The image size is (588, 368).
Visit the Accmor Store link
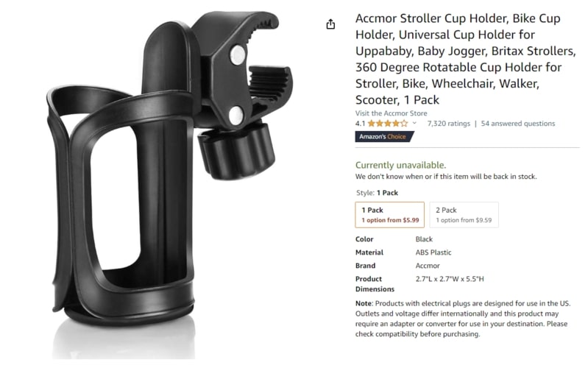tap(391, 113)
